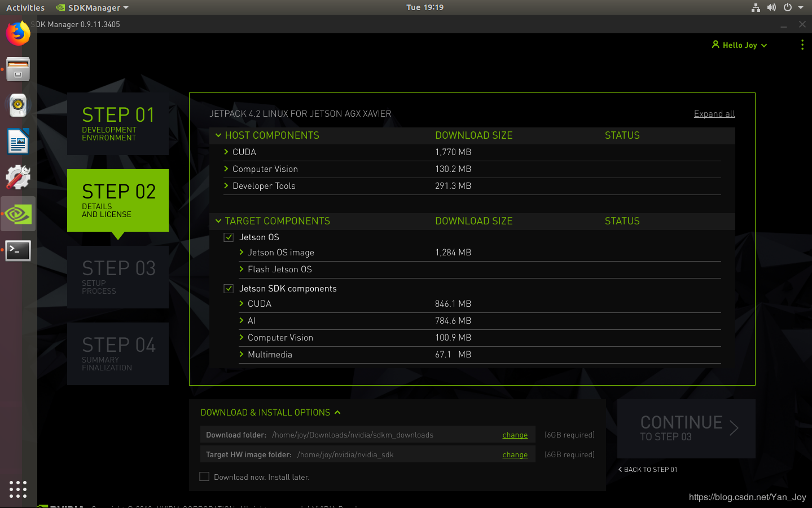Open the power system menu icon
The width and height of the screenshot is (812, 508).
(788, 7)
